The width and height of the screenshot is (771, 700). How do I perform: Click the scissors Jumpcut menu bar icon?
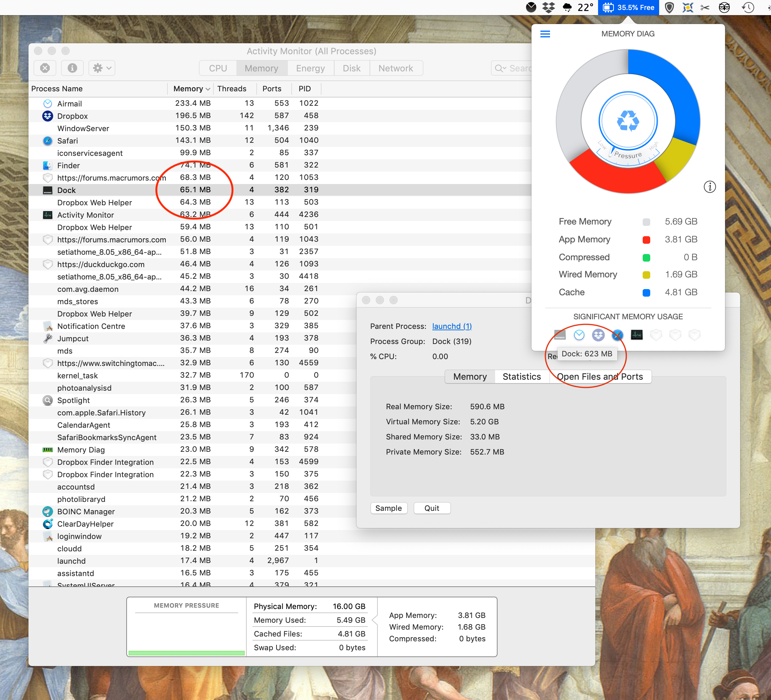tap(705, 7)
